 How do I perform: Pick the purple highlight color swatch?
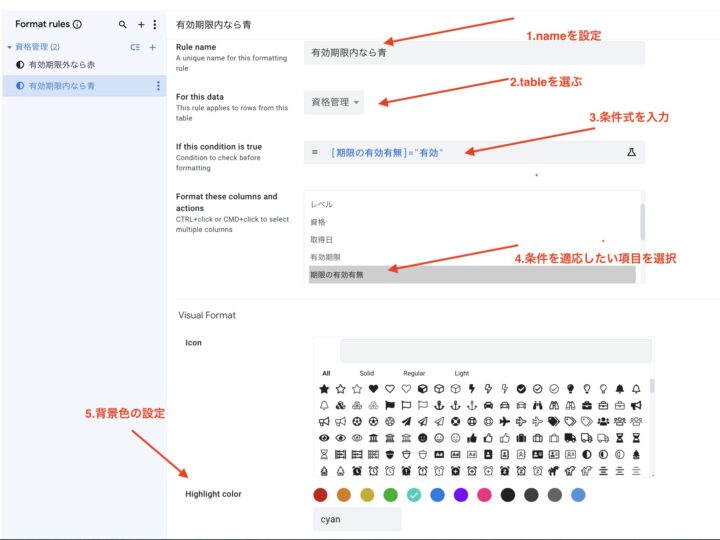click(x=461, y=494)
